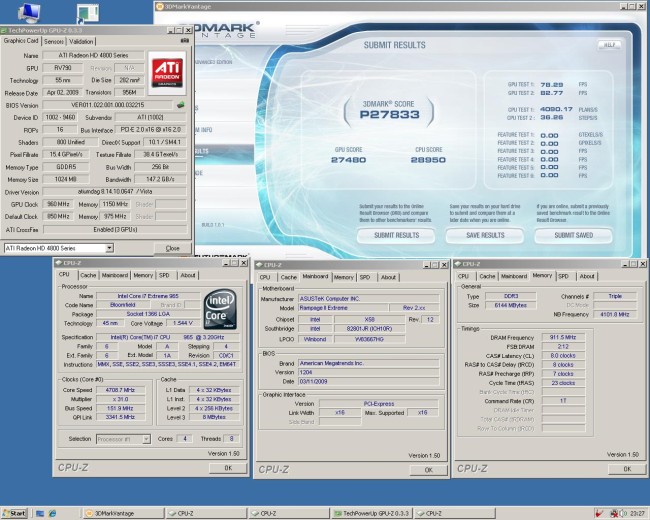
Task: Open the CPU tab in the CPU-Z window on its Mainboard tab
Action: click(265, 277)
